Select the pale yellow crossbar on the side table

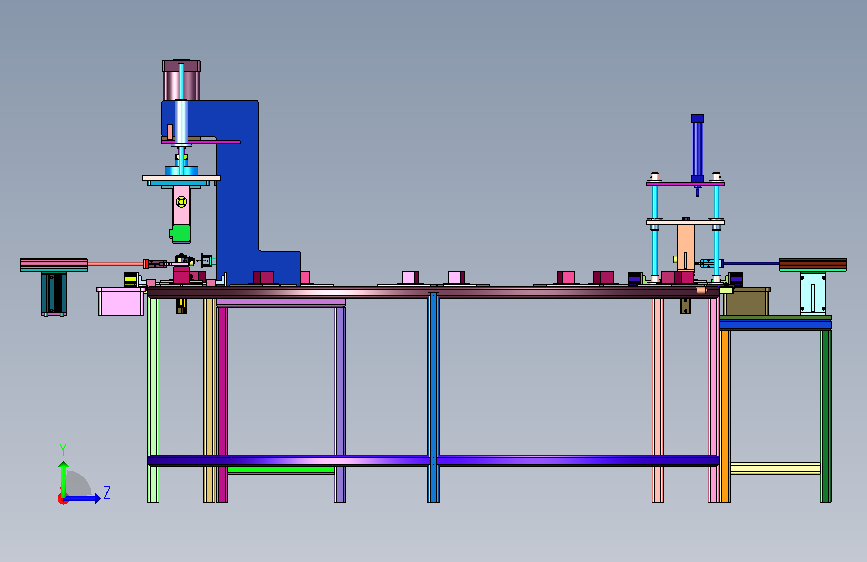coord(775,469)
